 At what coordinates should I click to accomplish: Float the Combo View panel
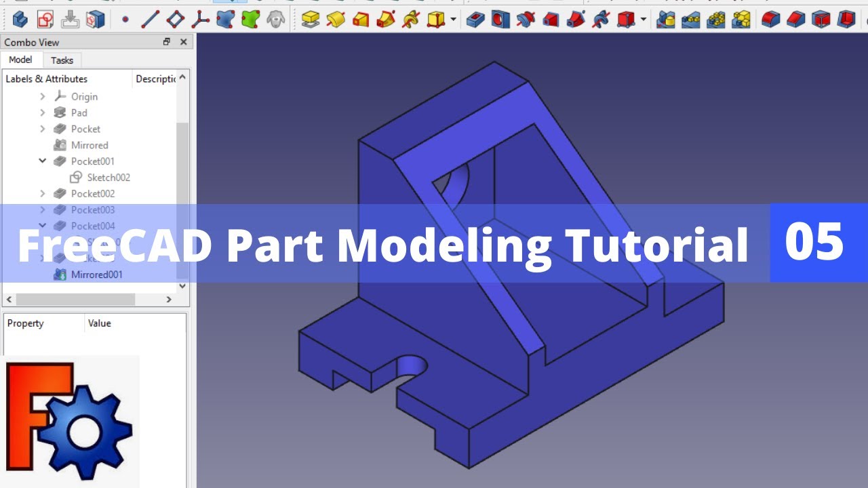(167, 42)
